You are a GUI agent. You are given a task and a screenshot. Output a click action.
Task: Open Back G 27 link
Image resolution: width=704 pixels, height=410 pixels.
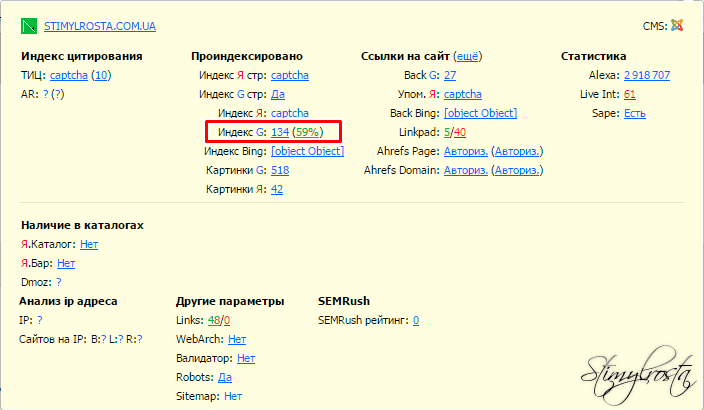(x=450, y=75)
